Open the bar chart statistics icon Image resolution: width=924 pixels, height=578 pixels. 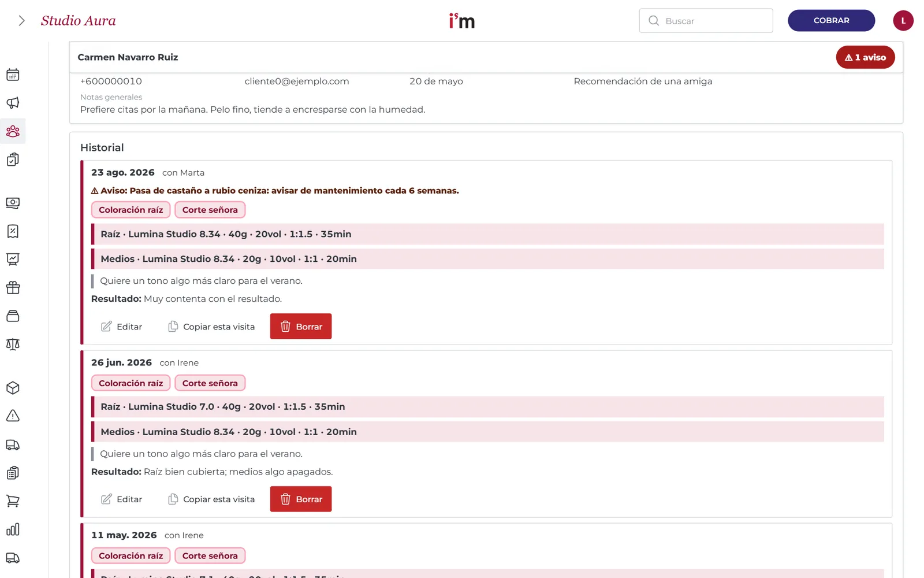(x=13, y=529)
